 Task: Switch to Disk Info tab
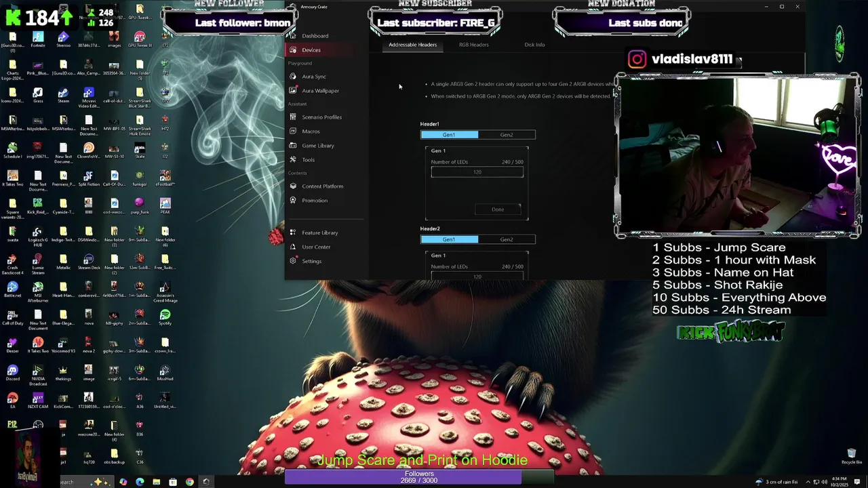point(534,45)
